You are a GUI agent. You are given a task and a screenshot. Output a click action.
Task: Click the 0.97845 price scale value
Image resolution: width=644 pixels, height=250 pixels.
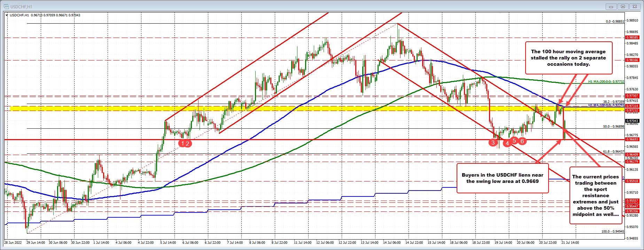(632, 78)
